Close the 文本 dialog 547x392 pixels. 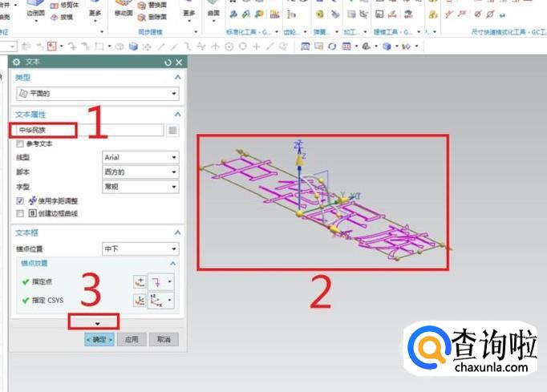click(x=179, y=63)
